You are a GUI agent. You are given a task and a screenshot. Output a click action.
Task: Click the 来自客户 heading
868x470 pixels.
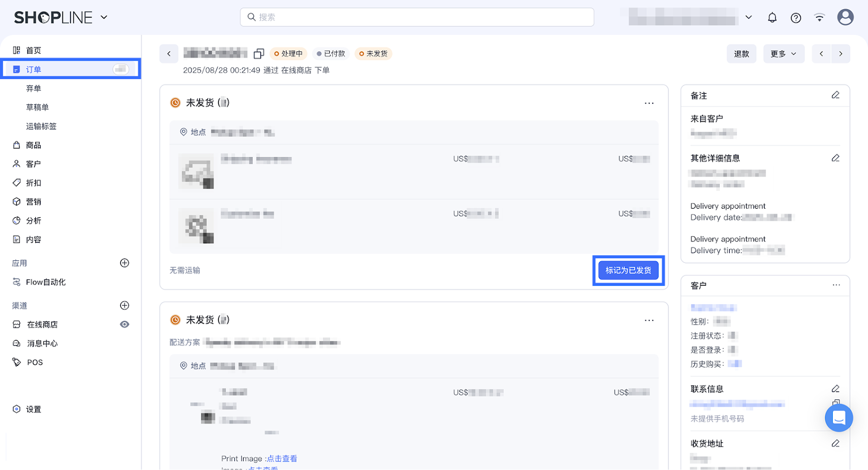[707, 119]
